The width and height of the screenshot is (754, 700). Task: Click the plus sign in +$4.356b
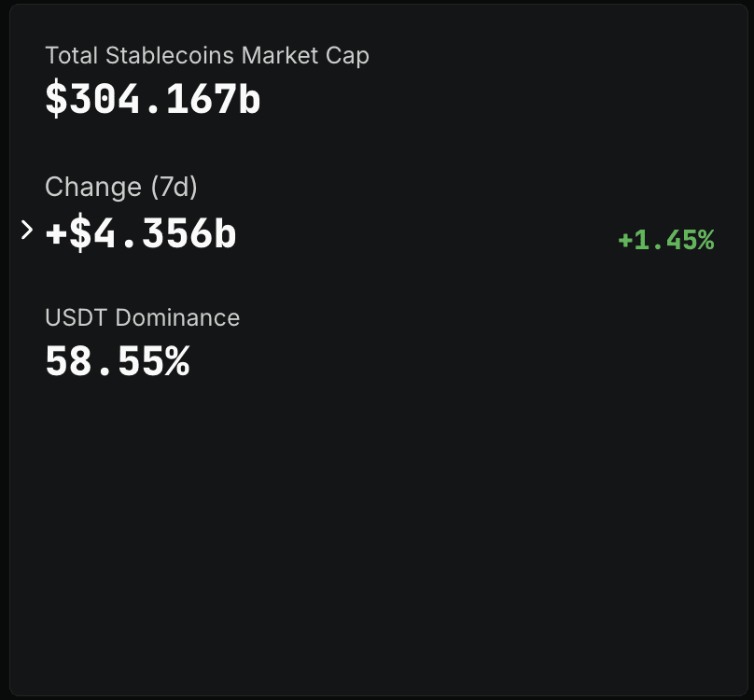(56, 234)
